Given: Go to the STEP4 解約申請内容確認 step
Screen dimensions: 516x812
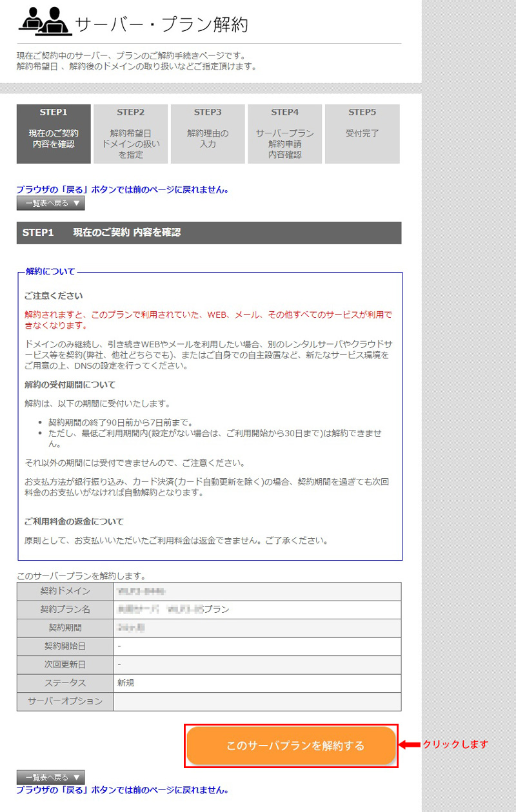Looking at the screenshot, I should pos(284,133).
